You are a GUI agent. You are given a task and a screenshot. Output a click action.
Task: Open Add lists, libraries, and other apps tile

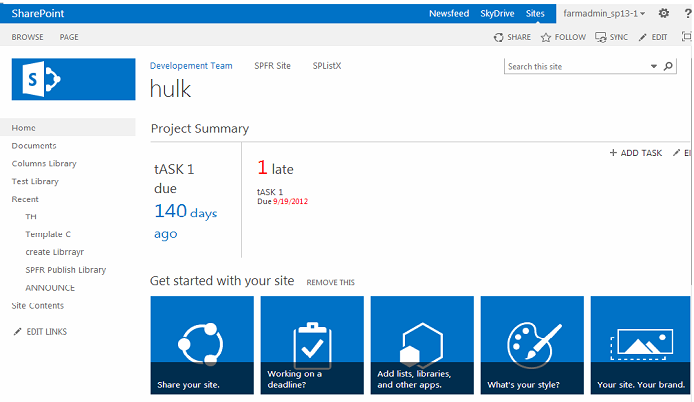(422, 345)
